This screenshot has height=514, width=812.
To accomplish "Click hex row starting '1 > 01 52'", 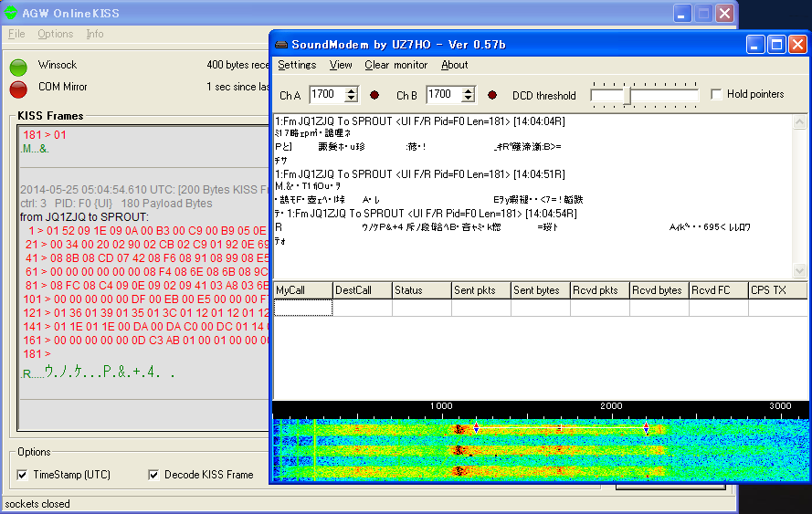I will coord(147,231).
